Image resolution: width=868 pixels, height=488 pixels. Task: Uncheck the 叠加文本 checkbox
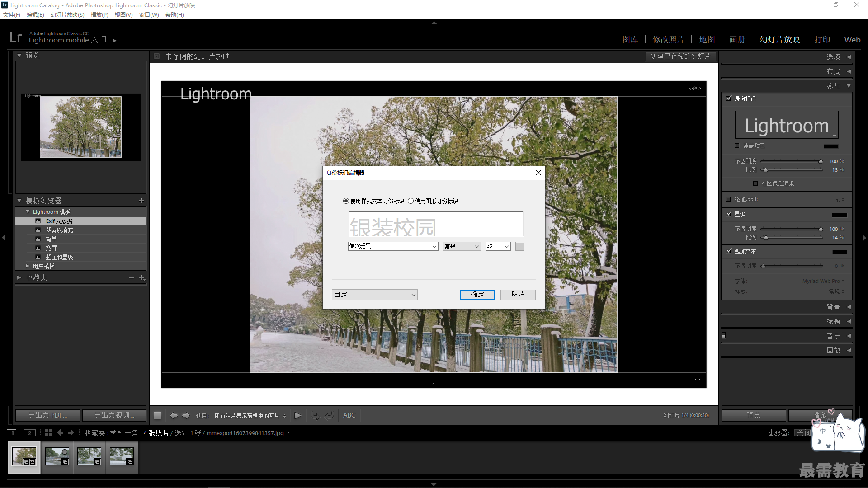pyautogui.click(x=729, y=251)
